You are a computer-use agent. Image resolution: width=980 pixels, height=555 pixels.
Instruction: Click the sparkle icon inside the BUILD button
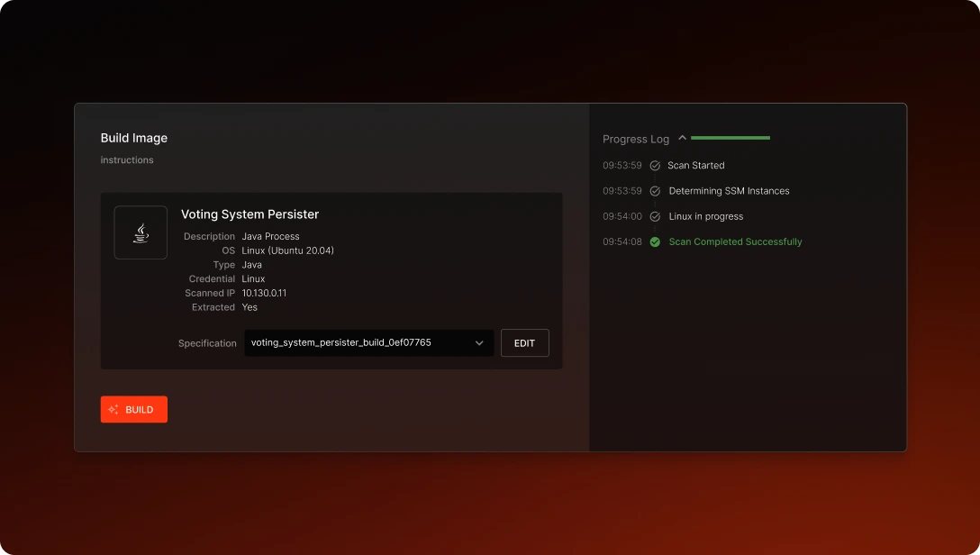[x=113, y=409]
